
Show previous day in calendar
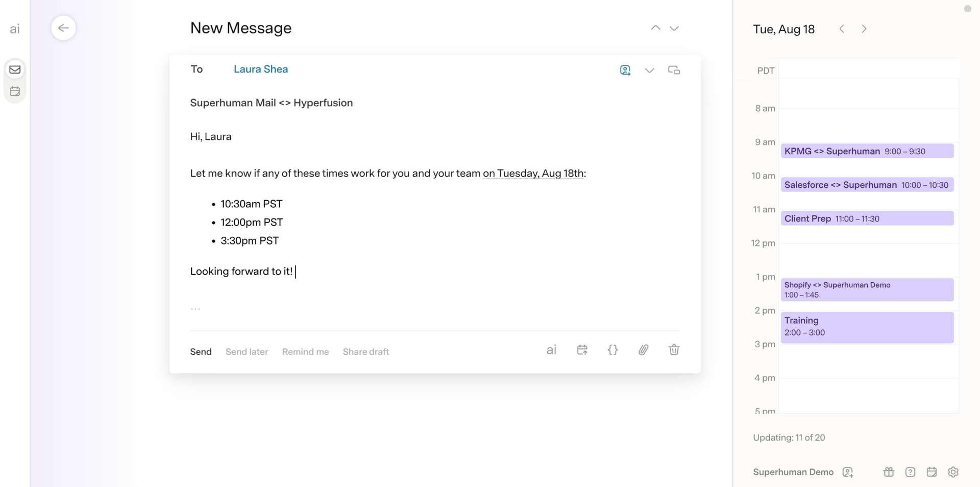click(x=842, y=29)
